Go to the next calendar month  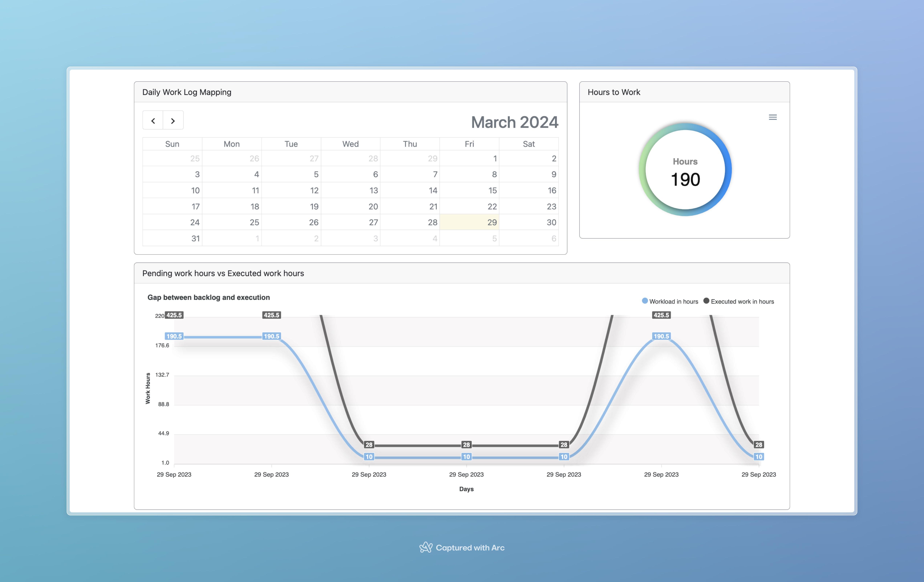pos(173,121)
